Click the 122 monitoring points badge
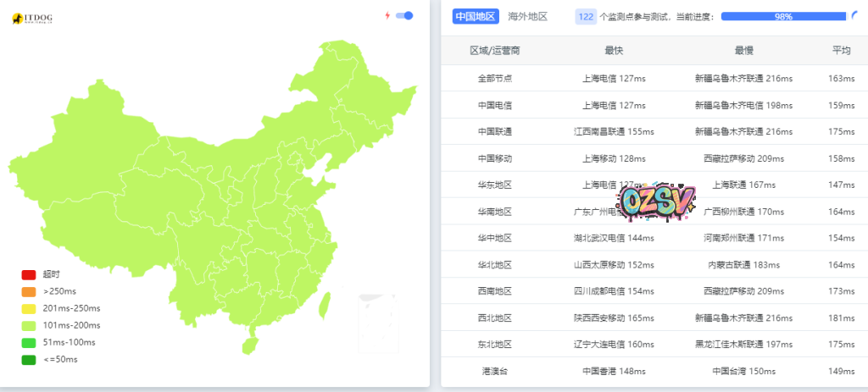The width and height of the screenshot is (868, 392). coord(585,16)
